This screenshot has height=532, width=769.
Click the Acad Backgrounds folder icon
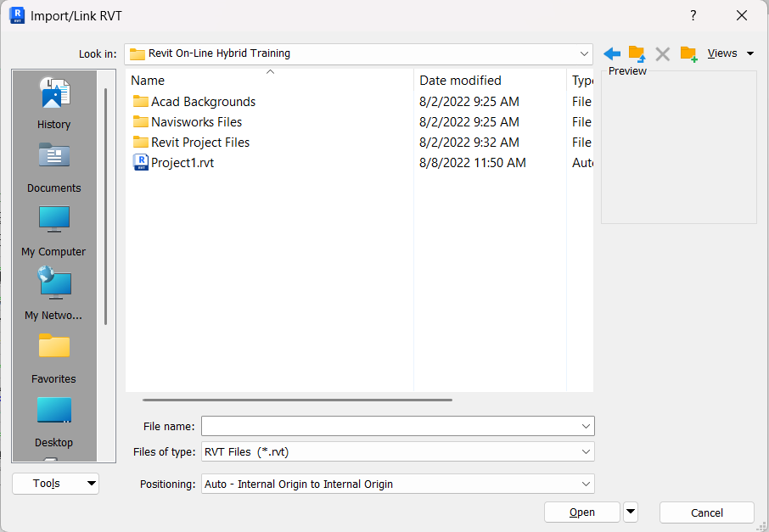click(x=141, y=102)
